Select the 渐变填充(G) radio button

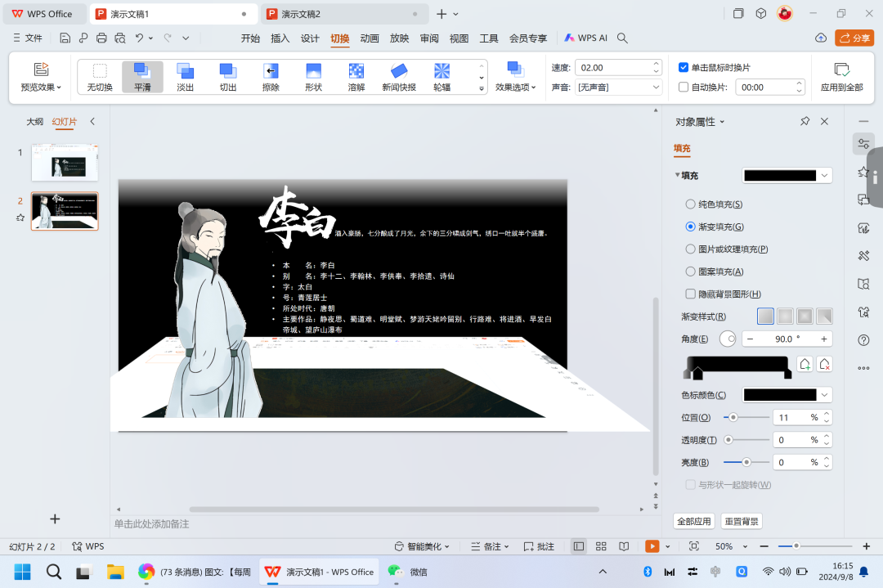click(690, 227)
